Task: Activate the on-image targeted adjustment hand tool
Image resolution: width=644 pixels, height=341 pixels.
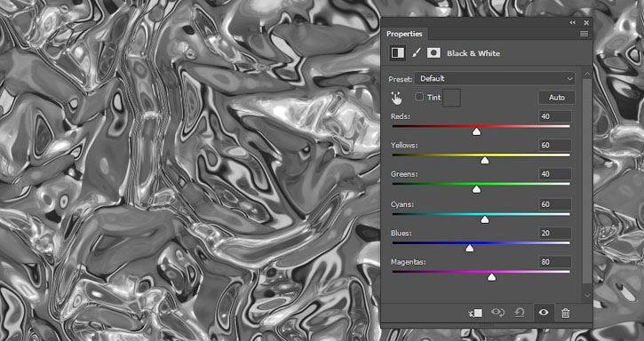Action: (396, 98)
